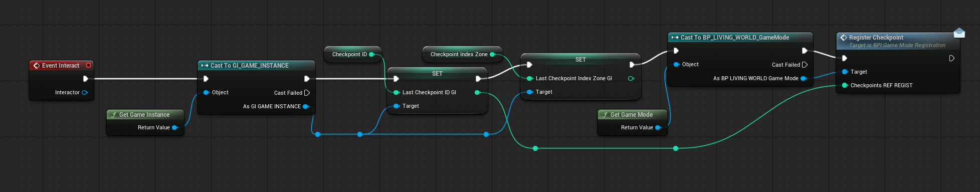Image resolution: width=980 pixels, height=192 pixels.
Task: Click Cast To GI_GAME_INSTANCE output exec pin
Action: pyautogui.click(x=307, y=79)
